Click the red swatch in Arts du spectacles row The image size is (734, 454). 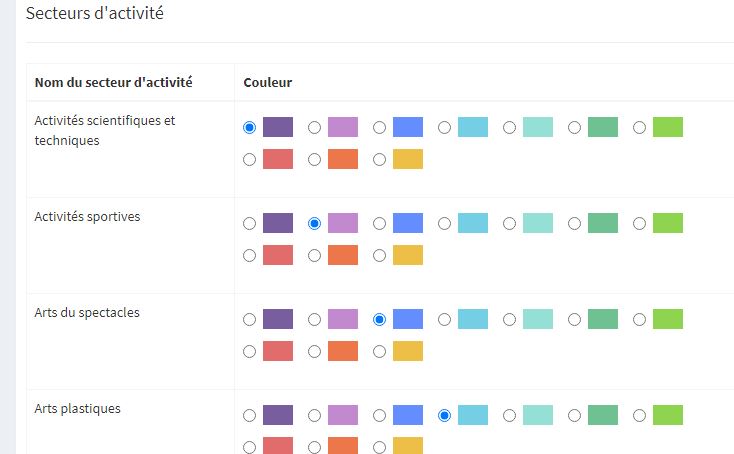278,351
